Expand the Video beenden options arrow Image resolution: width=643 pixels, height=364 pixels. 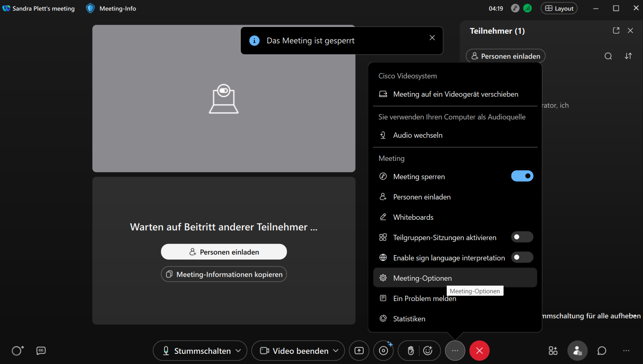[336, 351]
